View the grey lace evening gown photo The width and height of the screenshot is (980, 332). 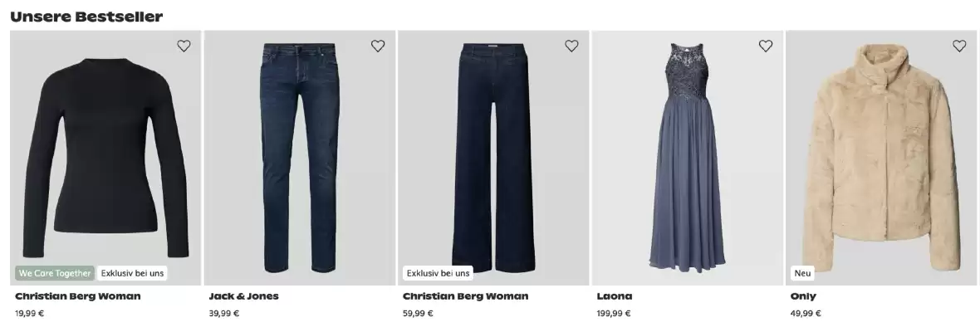click(688, 158)
